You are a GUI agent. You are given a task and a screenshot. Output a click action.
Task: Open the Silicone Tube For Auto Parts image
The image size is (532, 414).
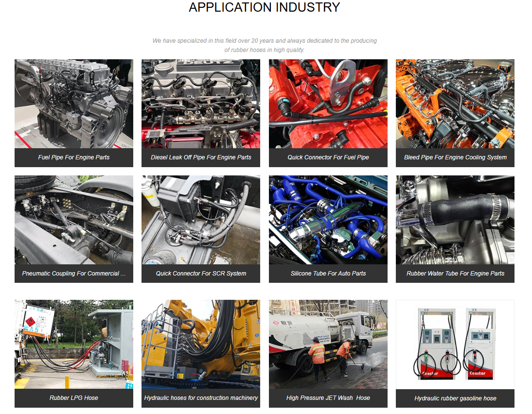pos(328,220)
